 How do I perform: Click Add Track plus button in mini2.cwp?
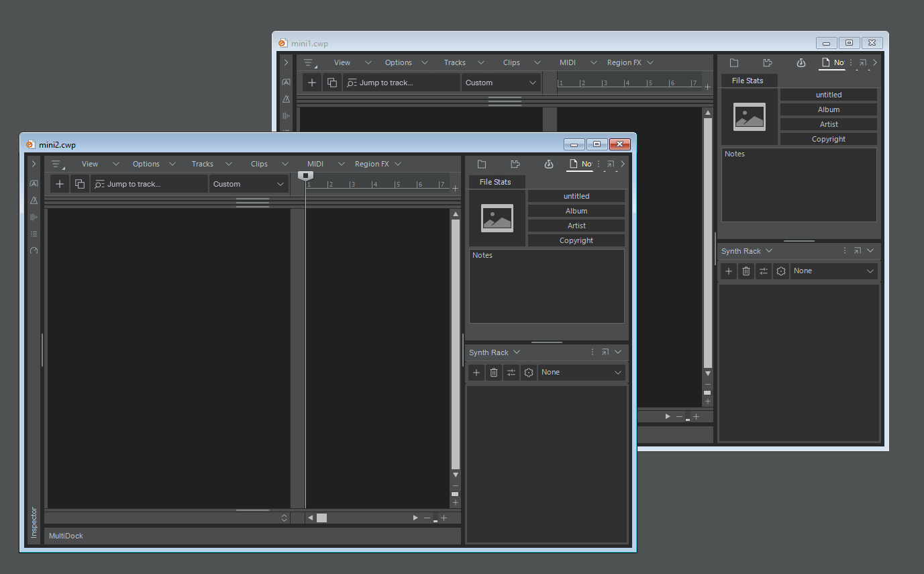[60, 184]
